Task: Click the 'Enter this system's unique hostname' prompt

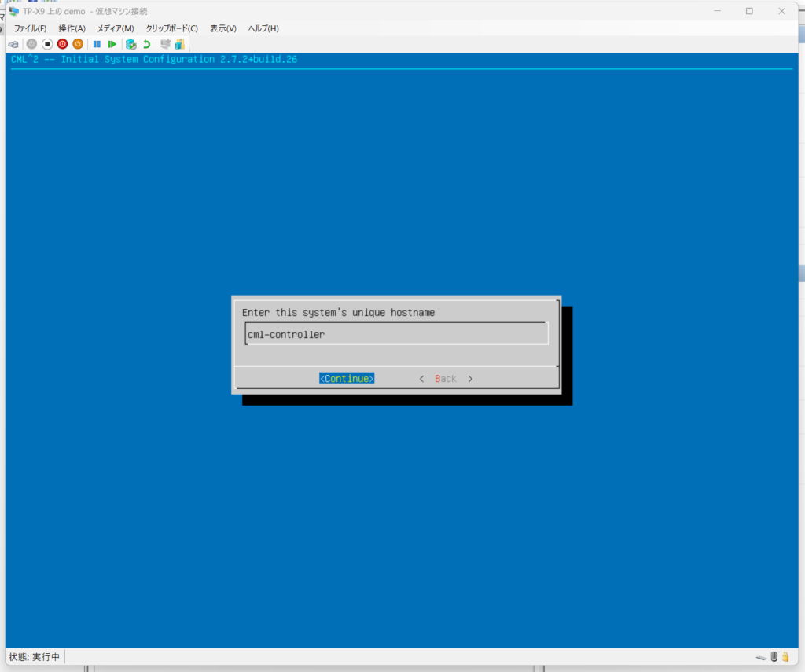Action: click(338, 312)
